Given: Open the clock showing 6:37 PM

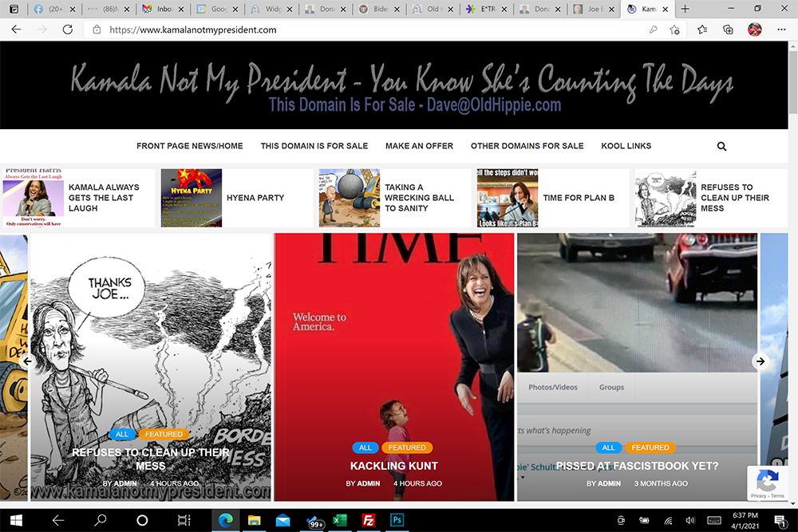Looking at the screenshot, I should click(745, 520).
